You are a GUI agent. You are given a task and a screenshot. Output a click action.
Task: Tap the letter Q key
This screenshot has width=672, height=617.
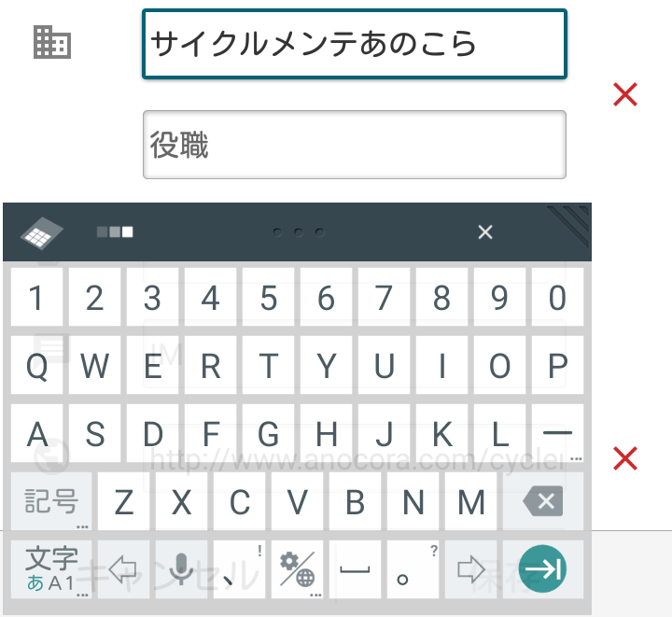[36, 365]
